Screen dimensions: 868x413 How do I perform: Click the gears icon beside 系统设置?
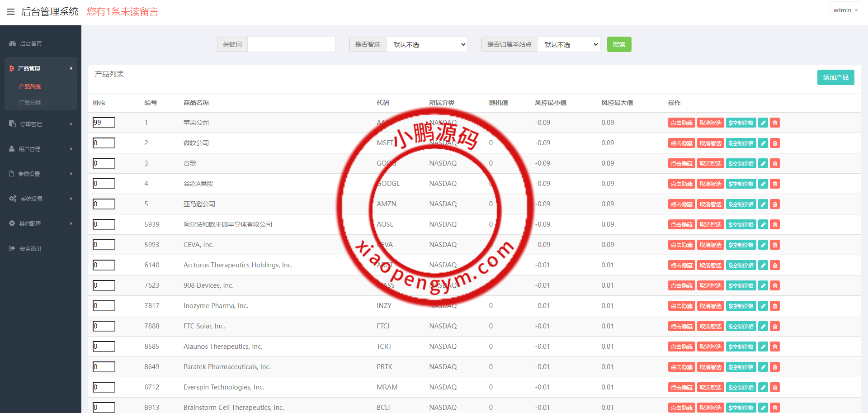[x=13, y=199]
